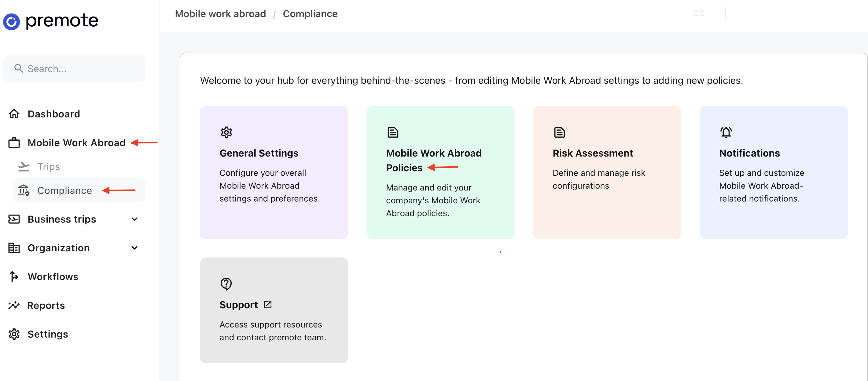Click the Mobile work abroad breadcrumb link
The image size is (868, 381).
220,14
